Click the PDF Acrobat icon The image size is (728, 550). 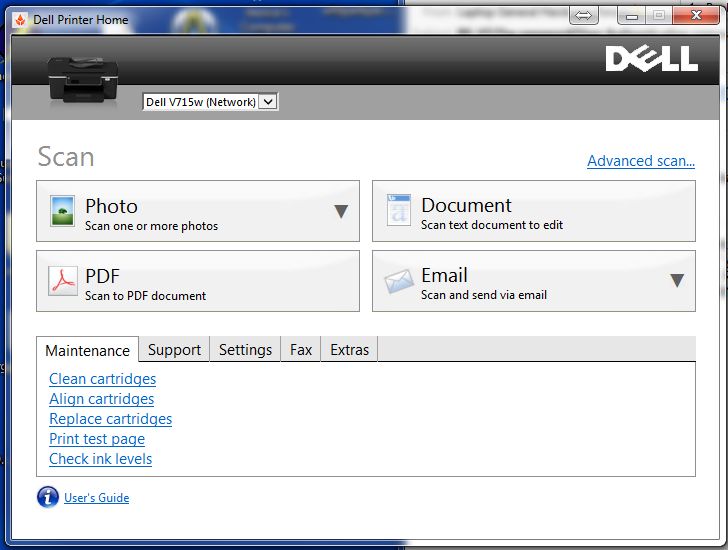coord(63,281)
